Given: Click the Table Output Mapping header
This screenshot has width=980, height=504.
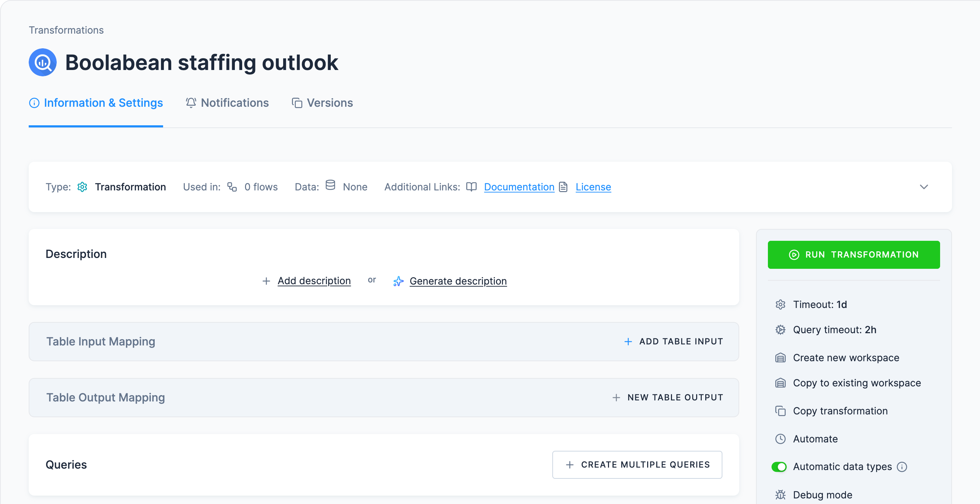Looking at the screenshot, I should click(x=106, y=398).
